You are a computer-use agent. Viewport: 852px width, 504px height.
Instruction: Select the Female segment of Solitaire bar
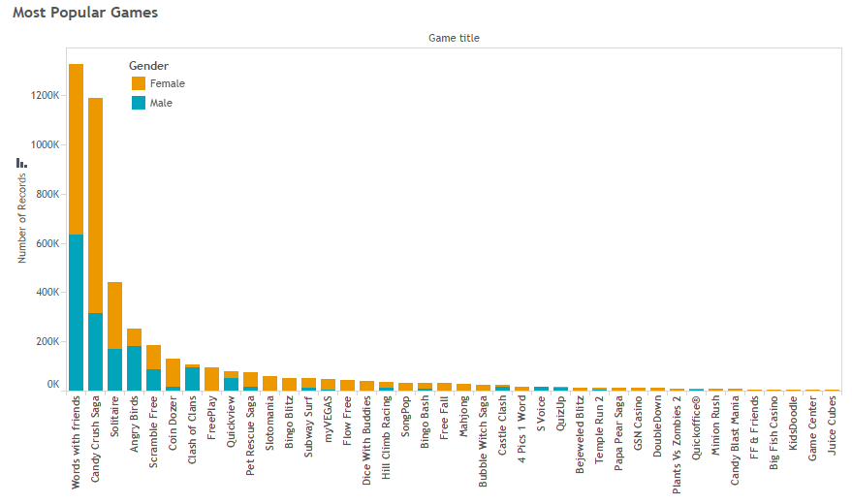click(x=114, y=316)
